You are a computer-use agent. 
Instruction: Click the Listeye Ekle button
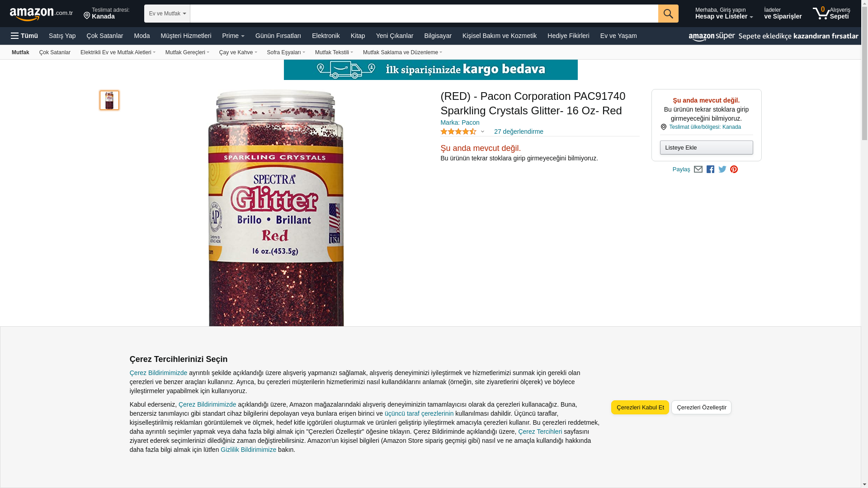706,147
